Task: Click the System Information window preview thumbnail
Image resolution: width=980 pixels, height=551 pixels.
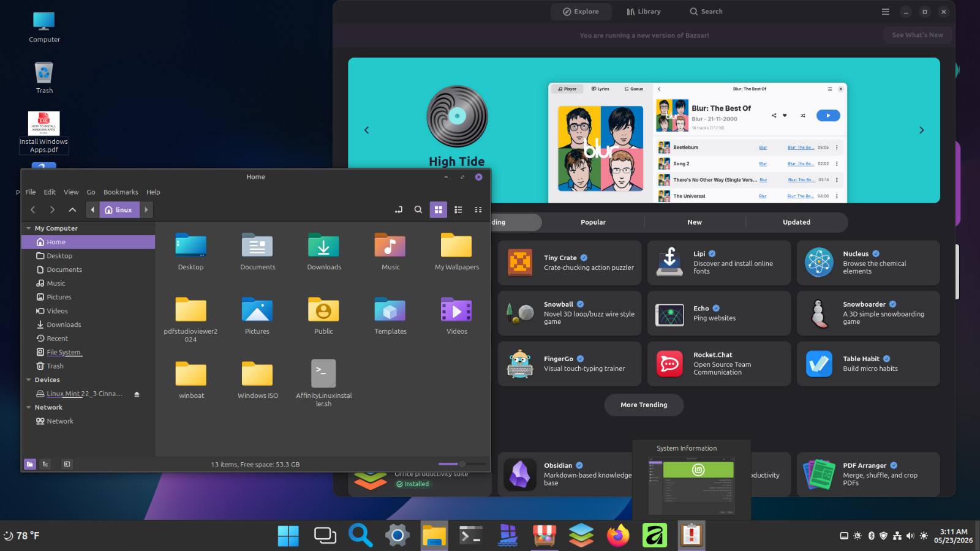Action: pyautogui.click(x=691, y=486)
